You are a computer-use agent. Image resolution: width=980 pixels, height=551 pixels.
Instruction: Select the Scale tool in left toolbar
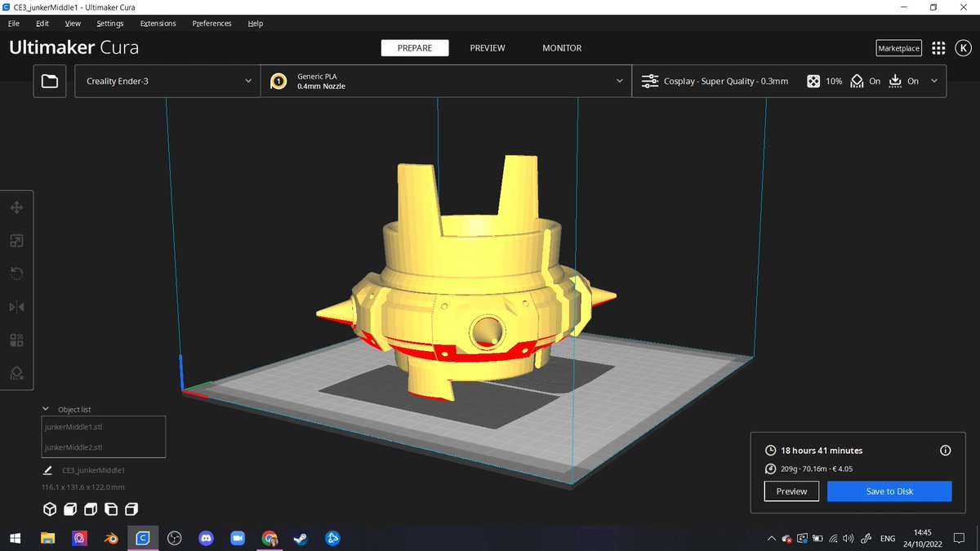click(16, 241)
